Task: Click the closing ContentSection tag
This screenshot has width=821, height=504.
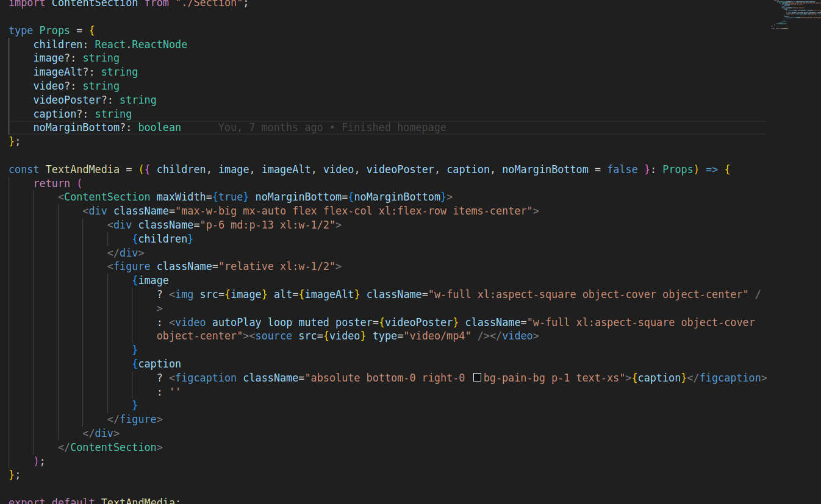Action: point(110,447)
